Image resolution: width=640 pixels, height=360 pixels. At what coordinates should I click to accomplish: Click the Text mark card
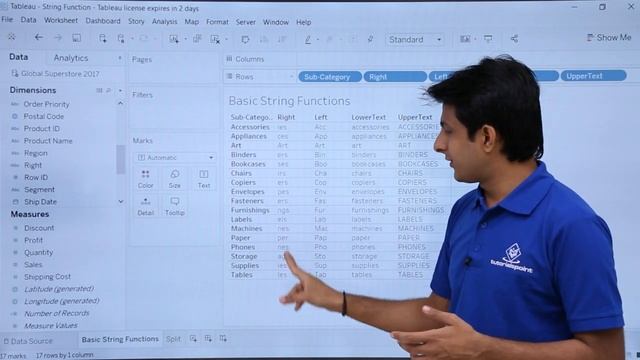point(204,179)
